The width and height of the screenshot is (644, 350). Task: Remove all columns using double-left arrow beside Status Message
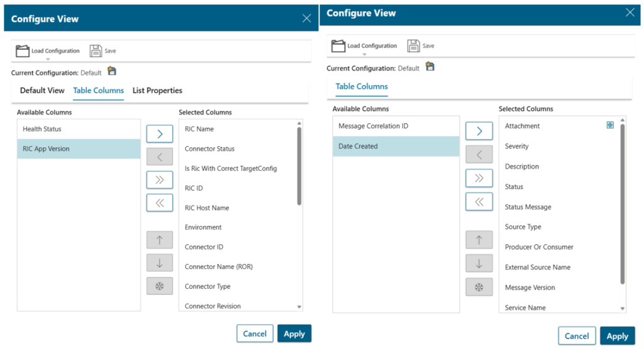click(x=479, y=201)
